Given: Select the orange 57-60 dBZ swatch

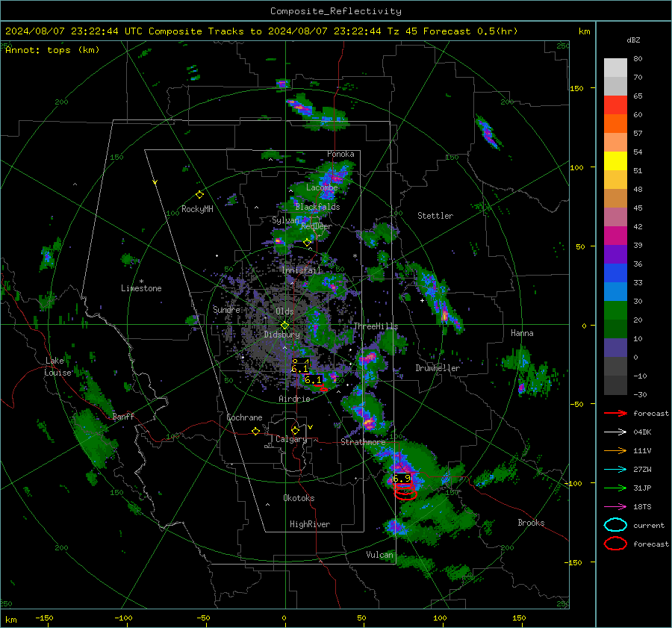Looking at the screenshot, I should (615, 124).
